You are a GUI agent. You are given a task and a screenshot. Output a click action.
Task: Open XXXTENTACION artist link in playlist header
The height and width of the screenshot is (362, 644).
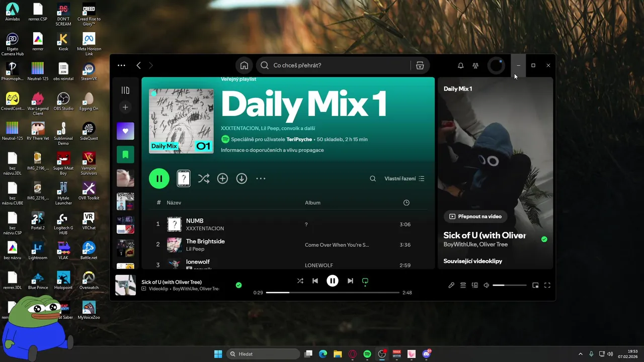point(239,128)
